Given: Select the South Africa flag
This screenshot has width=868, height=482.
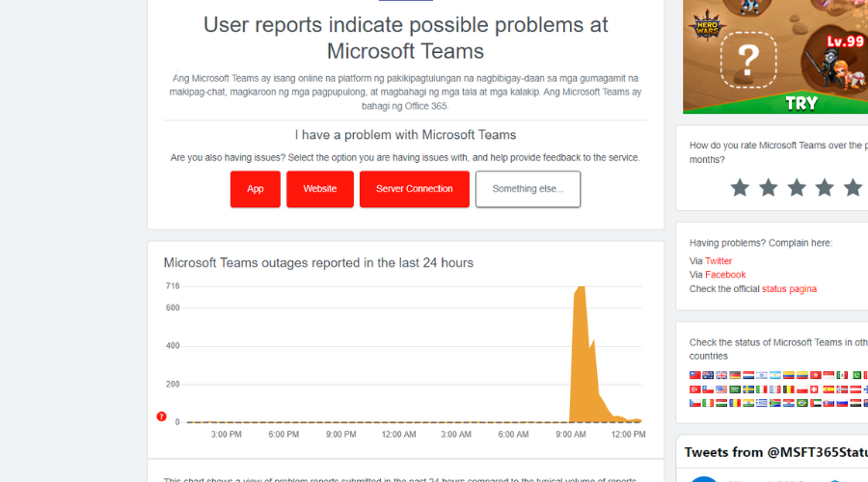Looking at the screenshot, I should (775, 403).
